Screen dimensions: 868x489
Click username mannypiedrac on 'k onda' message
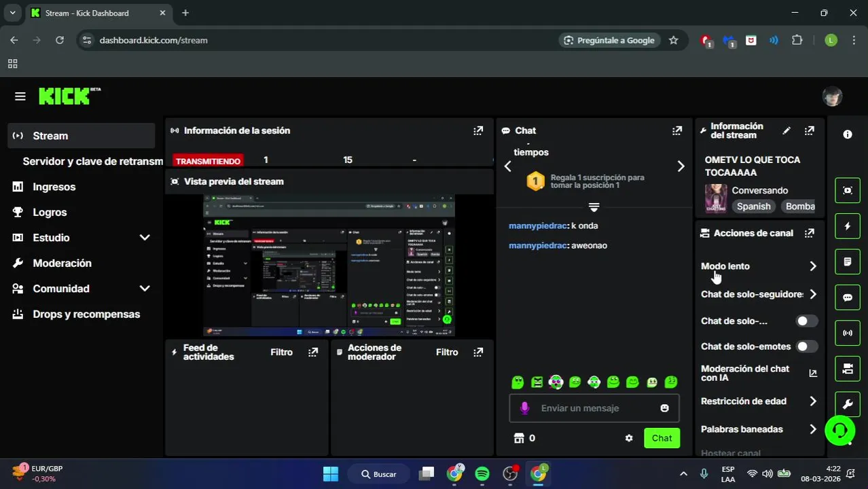coord(537,225)
